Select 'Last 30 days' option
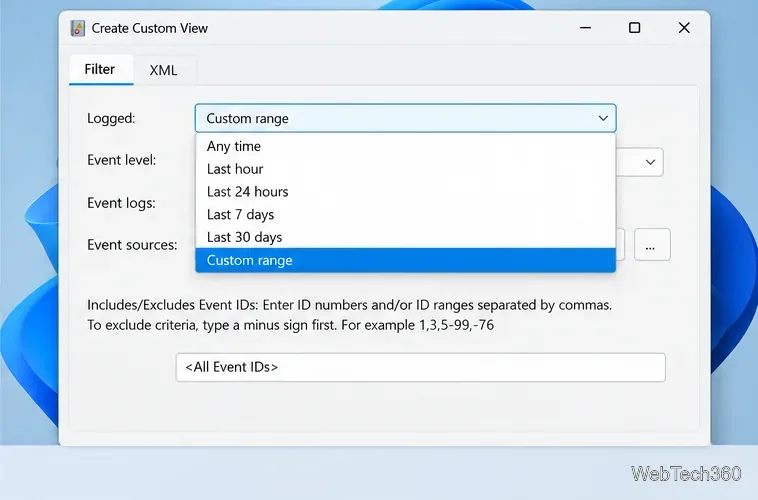The height and width of the screenshot is (500, 758). pyautogui.click(x=406, y=237)
